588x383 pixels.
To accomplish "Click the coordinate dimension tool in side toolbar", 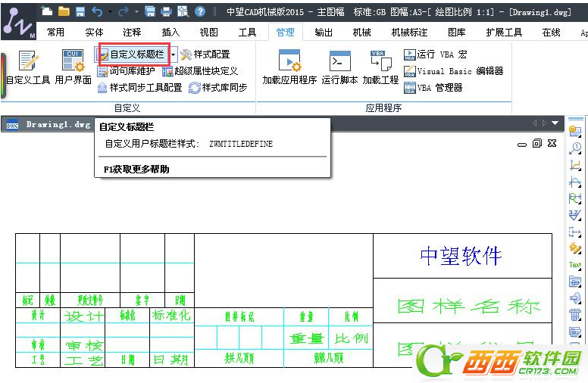I will coord(575,165).
